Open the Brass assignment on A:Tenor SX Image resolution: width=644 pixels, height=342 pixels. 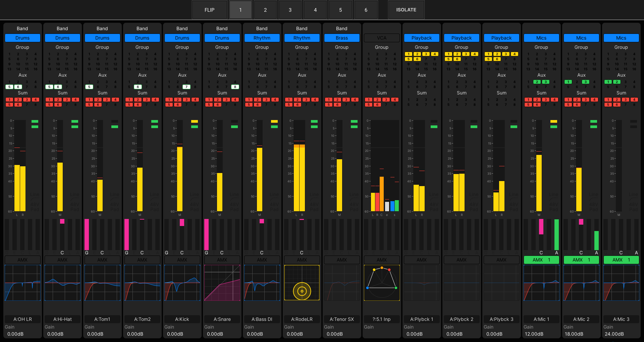coord(342,38)
